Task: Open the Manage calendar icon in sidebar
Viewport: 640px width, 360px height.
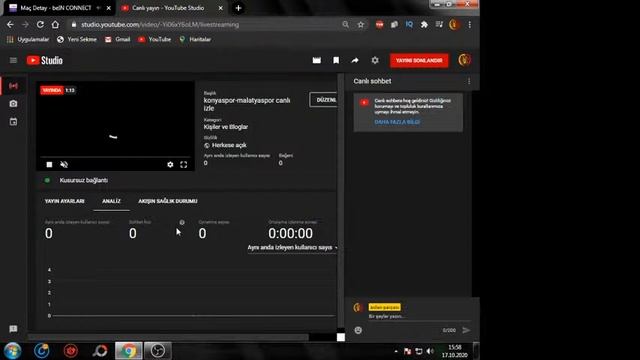Action: click(13, 122)
